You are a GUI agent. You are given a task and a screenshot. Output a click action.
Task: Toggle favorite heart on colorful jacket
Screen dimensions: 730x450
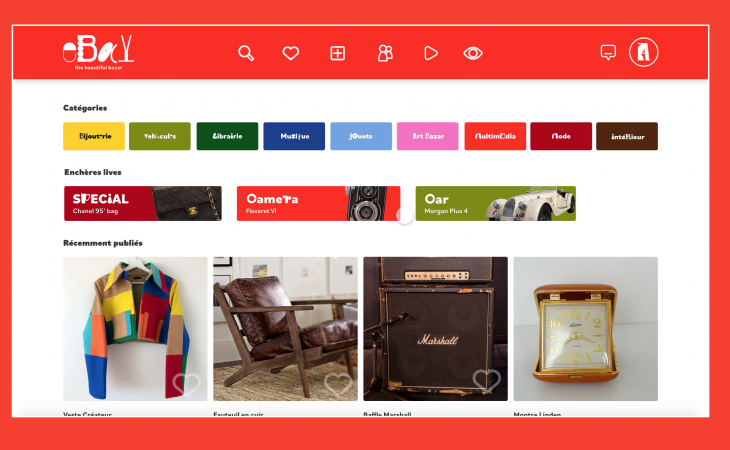tap(186, 383)
